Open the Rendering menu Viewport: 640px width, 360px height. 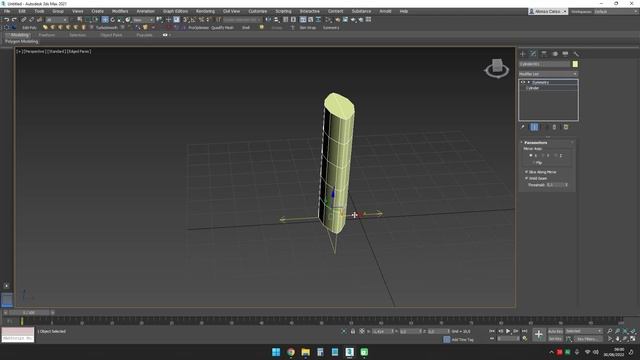point(205,11)
